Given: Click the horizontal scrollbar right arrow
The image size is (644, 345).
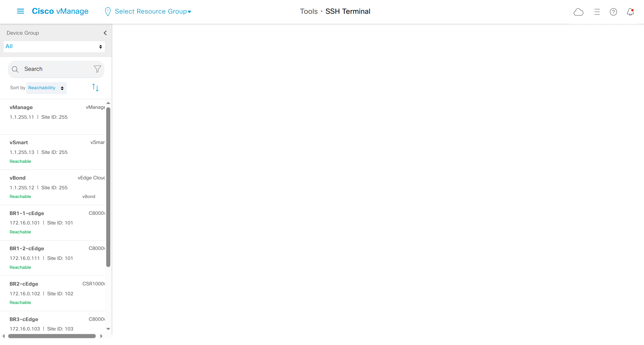Looking at the screenshot, I should [x=101, y=336].
